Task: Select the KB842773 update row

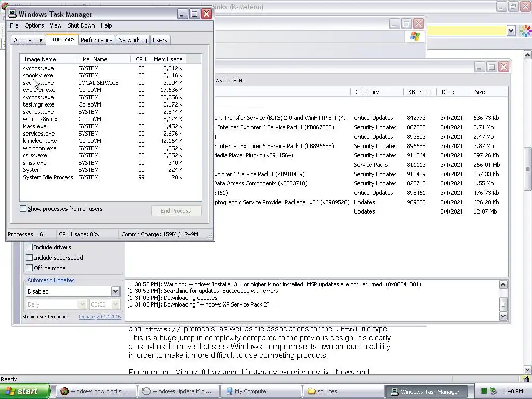Action: pos(361,118)
